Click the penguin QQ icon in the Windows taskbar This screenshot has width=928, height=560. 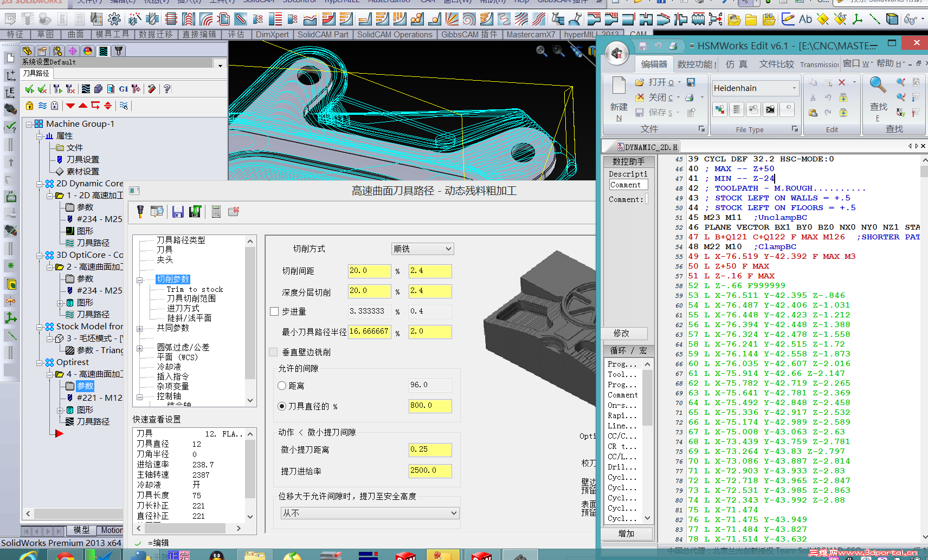[217, 556]
